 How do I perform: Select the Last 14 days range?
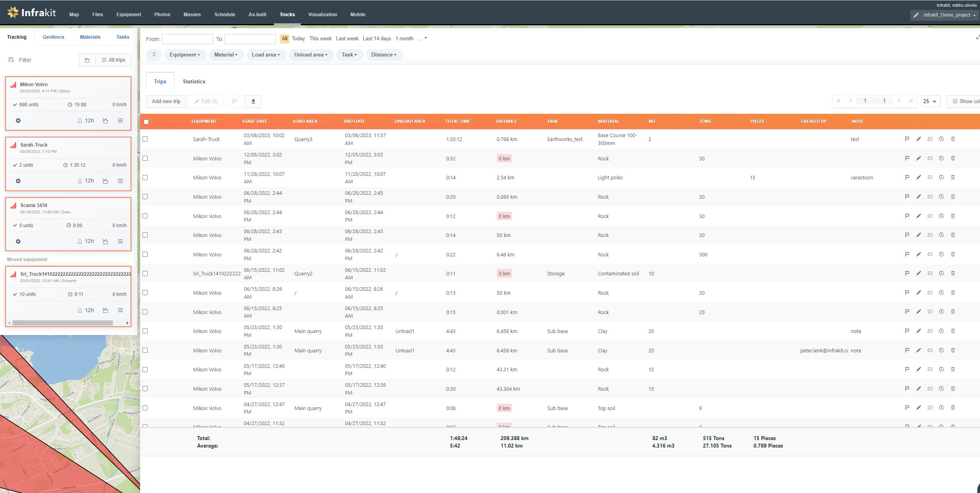(377, 39)
